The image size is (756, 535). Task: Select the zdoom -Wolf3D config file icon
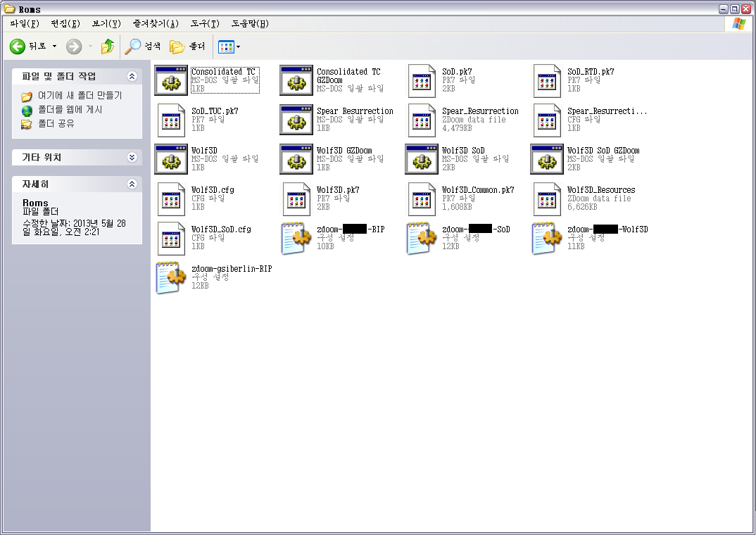(547, 239)
